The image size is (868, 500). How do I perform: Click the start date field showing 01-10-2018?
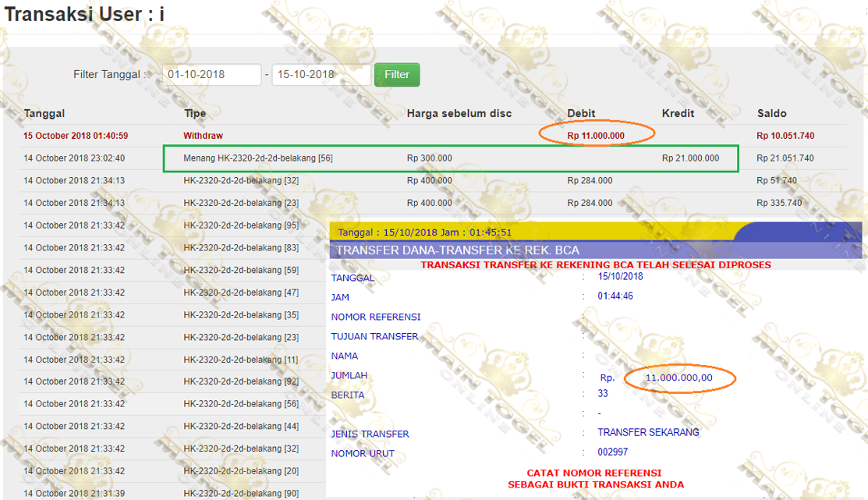click(x=211, y=75)
